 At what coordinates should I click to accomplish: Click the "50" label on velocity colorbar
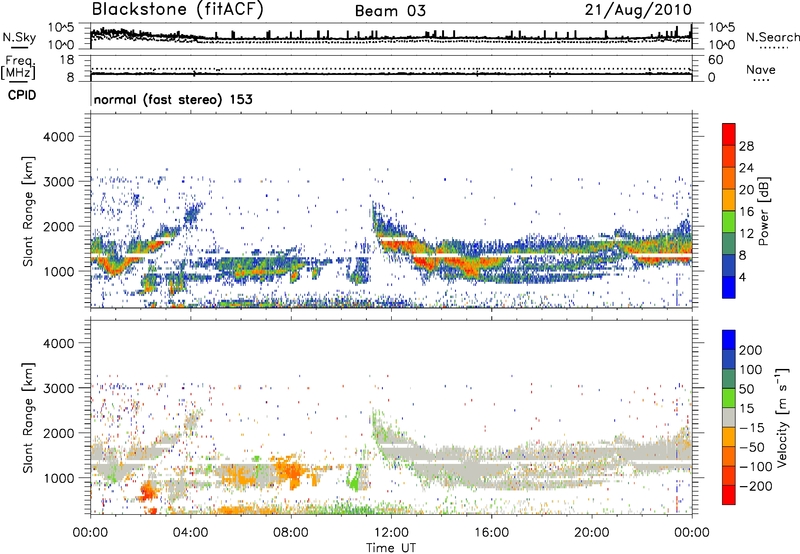(747, 389)
